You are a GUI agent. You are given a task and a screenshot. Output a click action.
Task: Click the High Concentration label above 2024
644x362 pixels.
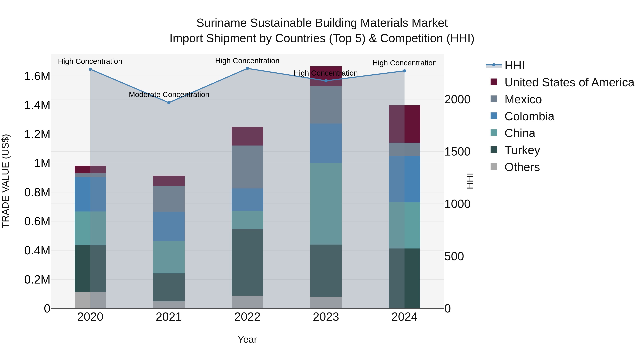(404, 63)
